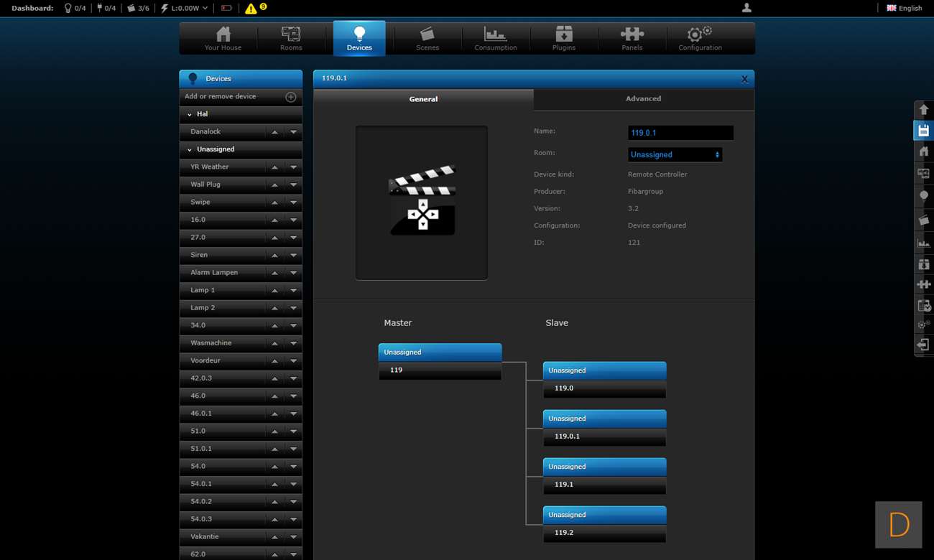The image size is (934, 560).
Task: Click the logout icon in right sidebar
Action: pos(924,345)
